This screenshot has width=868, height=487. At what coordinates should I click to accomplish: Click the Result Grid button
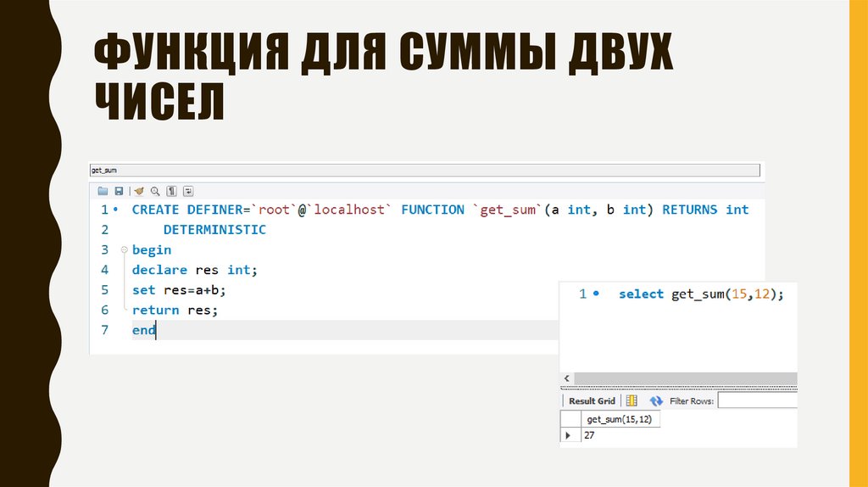(591, 400)
